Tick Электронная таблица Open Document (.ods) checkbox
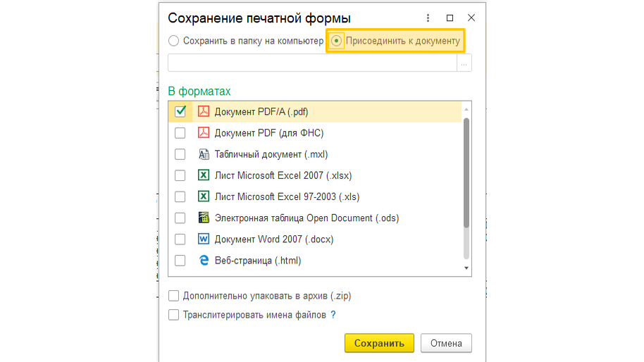This screenshot has height=362, width=644. [x=180, y=218]
